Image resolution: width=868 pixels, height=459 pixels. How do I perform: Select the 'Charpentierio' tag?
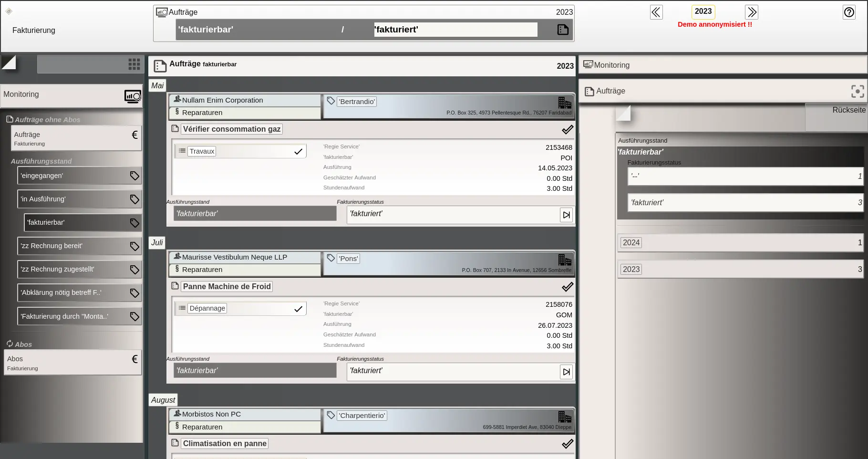click(362, 416)
